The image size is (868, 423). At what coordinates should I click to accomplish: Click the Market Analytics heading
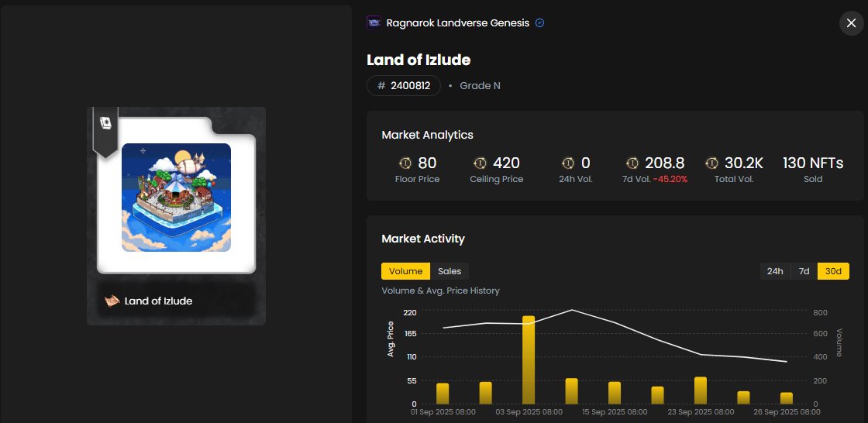[x=427, y=135]
